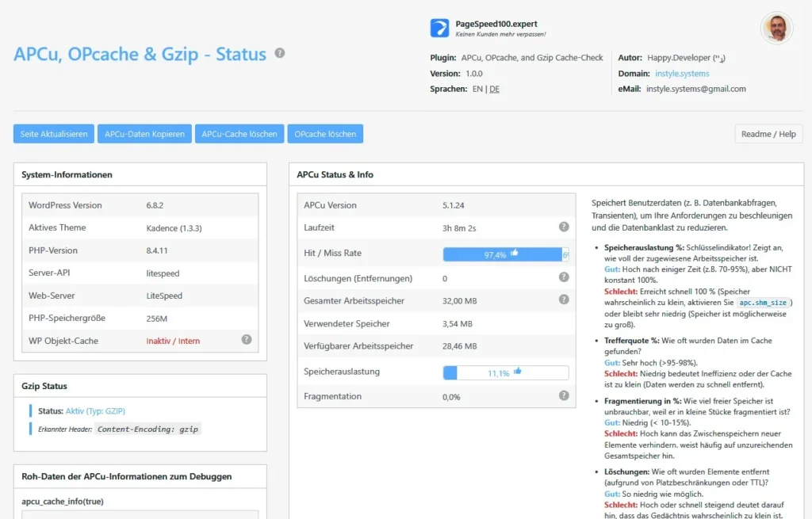Image resolution: width=812 pixels, height=519 pixels.
Task: Click the Fragmentation help icon
Action: [564, 395]
